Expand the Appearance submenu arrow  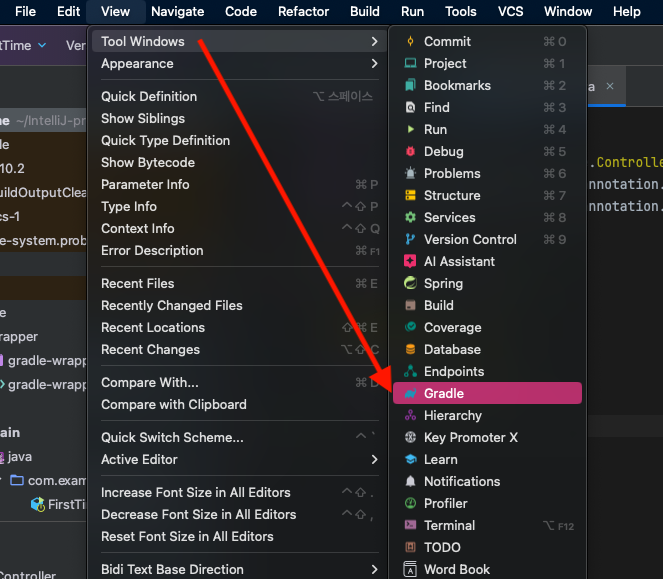[x=374, y=63]
